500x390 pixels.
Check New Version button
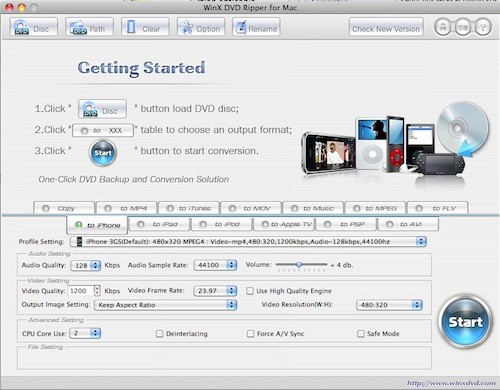[x=386, y=27]
